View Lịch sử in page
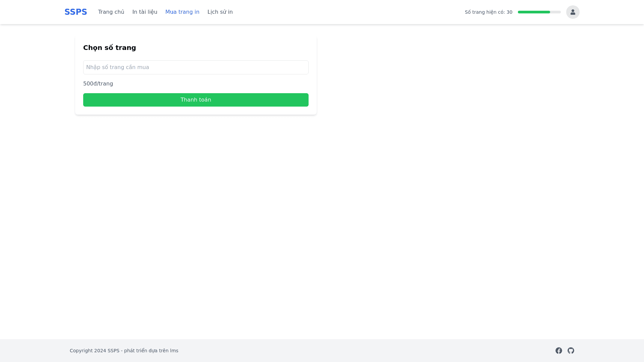The height and width of the screenshot is (362, 644). pos(220,12)
